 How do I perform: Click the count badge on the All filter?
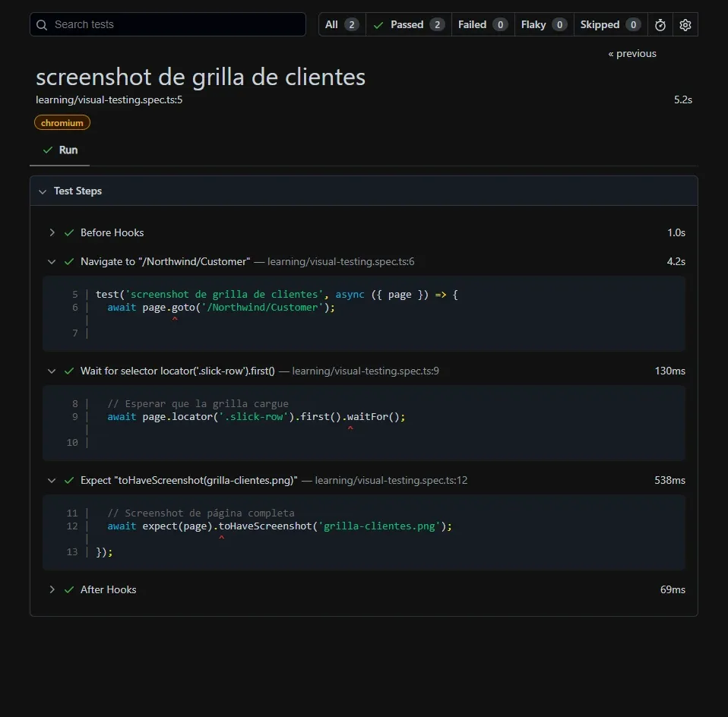(x=352, y=24)
